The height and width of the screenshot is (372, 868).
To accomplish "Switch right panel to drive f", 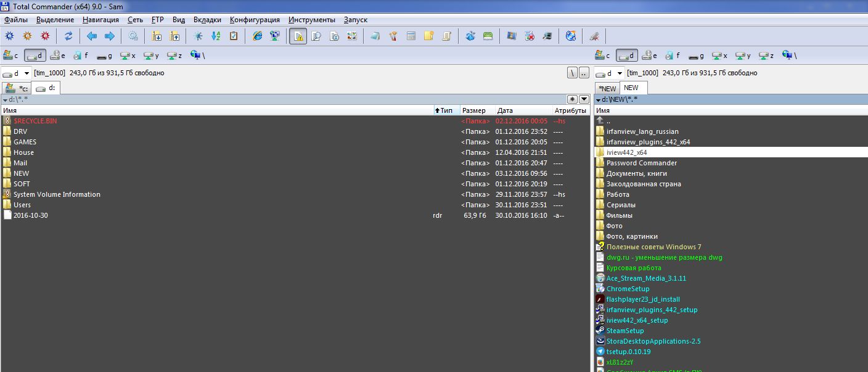I will point(674,56).
